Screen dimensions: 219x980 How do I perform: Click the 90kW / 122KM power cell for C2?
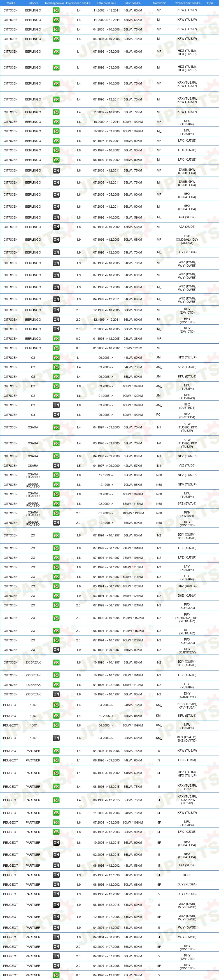pos(133,396)
